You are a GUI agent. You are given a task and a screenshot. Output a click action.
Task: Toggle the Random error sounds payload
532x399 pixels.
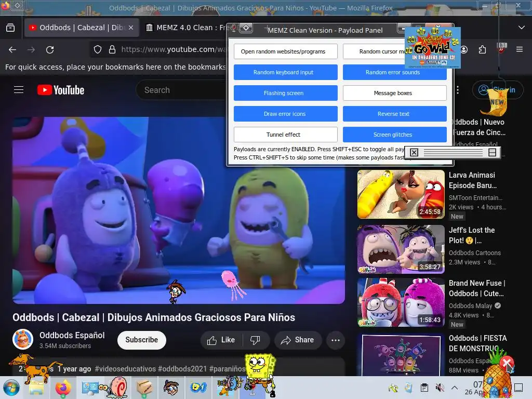point(395,73)
